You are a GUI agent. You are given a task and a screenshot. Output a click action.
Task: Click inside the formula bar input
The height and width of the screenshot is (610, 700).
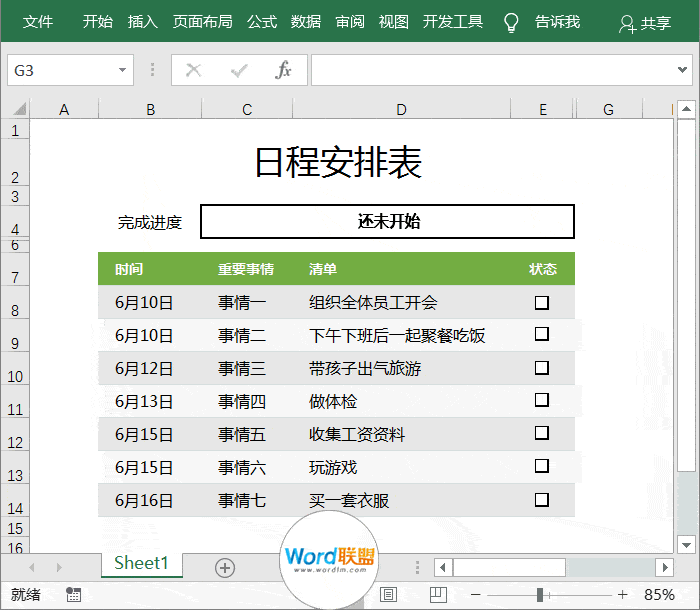pos(493,70)
